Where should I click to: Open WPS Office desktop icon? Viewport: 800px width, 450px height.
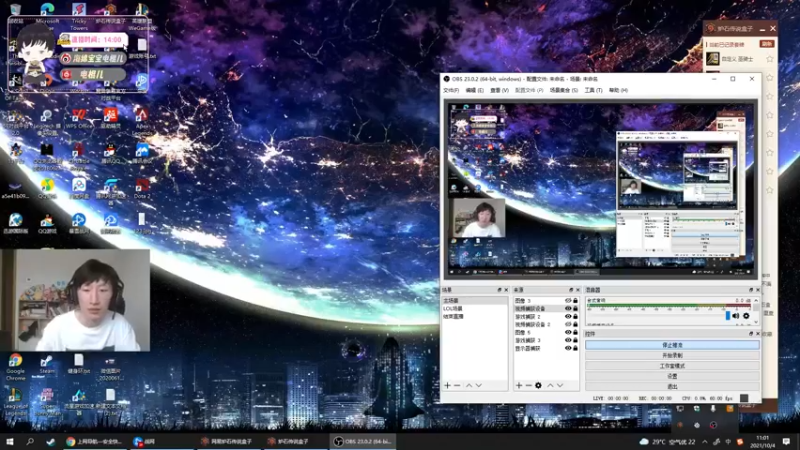[x=79, y=118]
